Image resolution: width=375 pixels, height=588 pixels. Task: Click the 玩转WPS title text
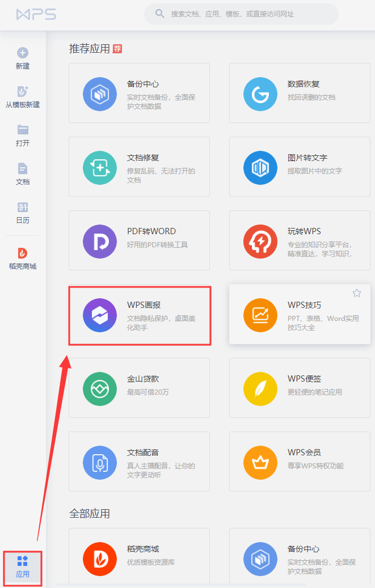[304, 231]
